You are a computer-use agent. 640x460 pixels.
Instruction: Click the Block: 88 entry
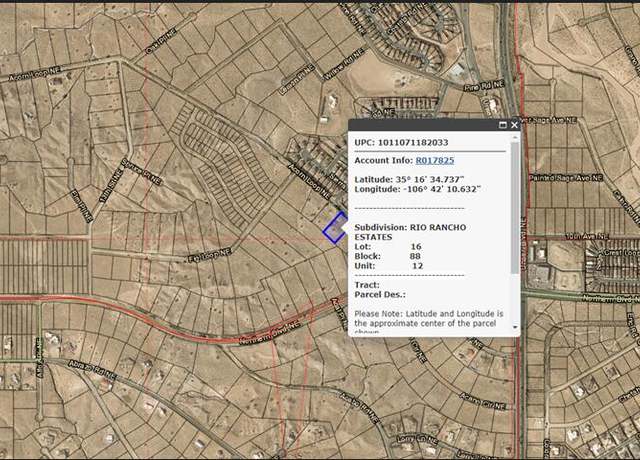click(388, 256)
